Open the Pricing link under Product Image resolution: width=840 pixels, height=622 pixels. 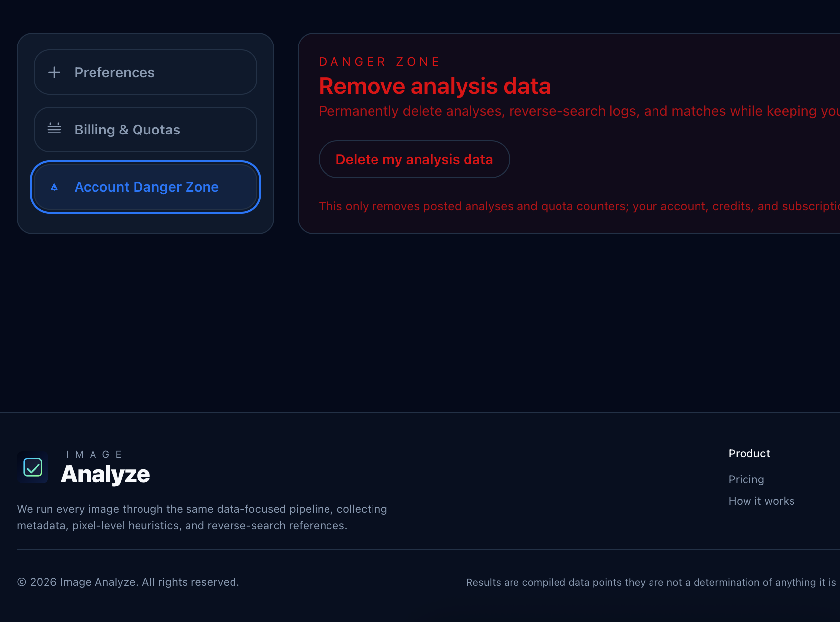[x=746, y=479]
